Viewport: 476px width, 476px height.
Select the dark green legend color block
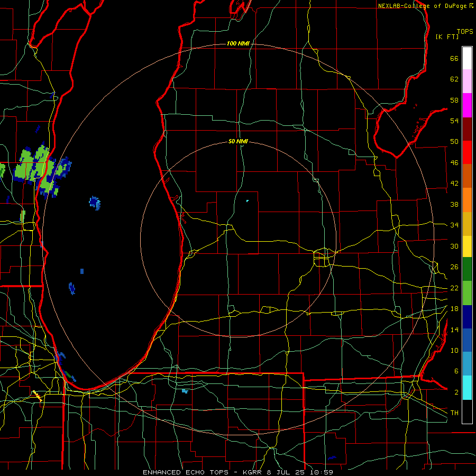click(x=467, y=269)
